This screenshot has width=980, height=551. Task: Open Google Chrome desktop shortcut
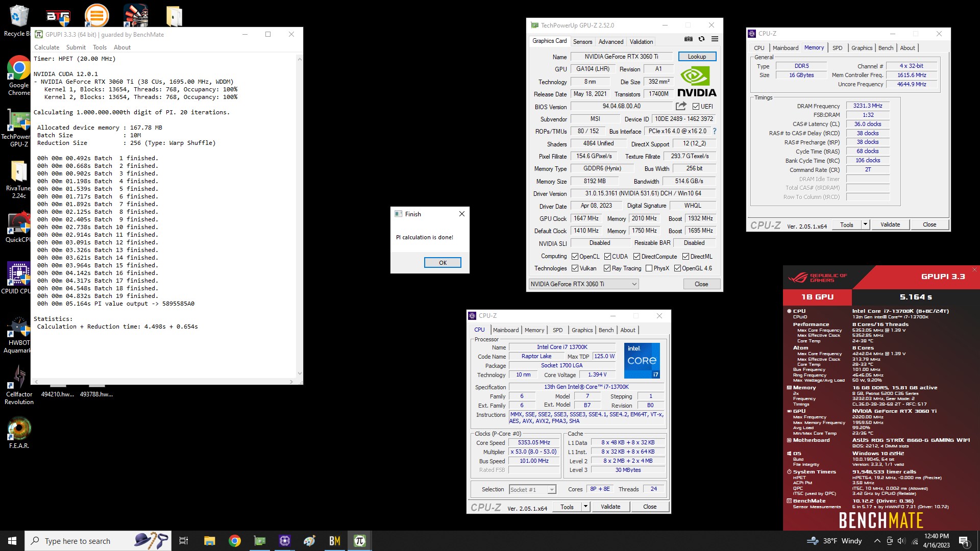pyautogui.click(x=18, y=76)
